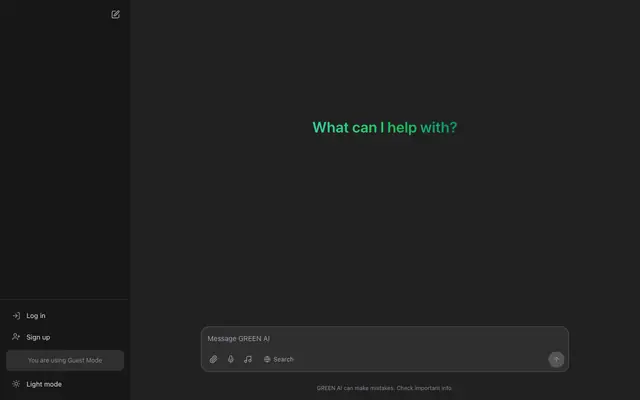Start a new chat with compose icon
640x400 pixels.
coord(116,15)
